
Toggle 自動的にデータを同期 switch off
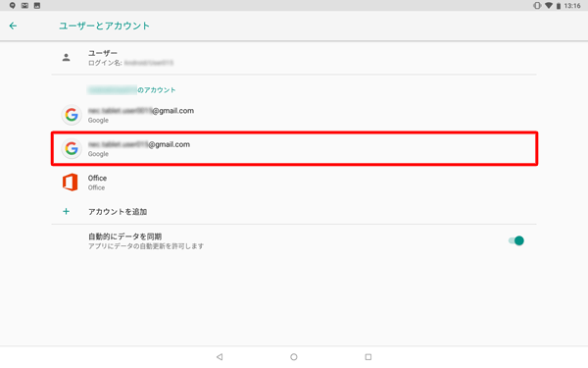[x=516, y=240]
